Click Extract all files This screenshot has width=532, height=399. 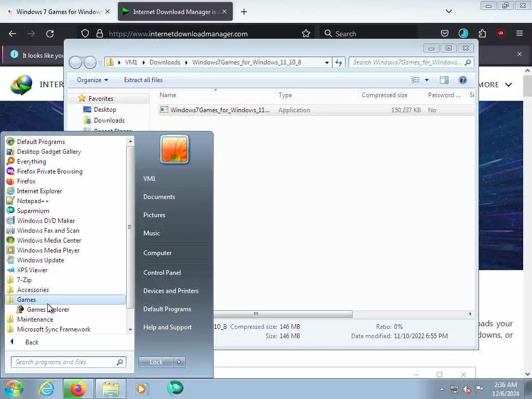pos(143,80)
